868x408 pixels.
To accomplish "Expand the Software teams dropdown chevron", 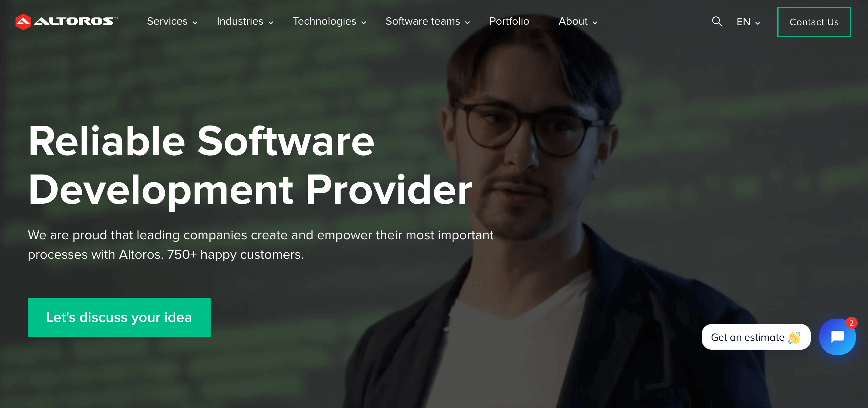I will click(467, 22).
